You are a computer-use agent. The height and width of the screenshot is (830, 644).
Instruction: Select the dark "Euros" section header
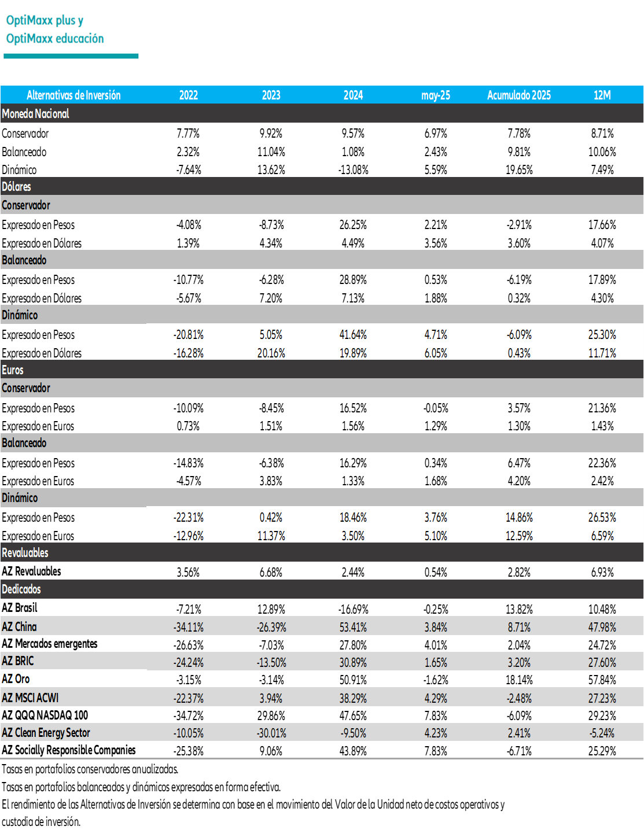(x=322, y=370)
